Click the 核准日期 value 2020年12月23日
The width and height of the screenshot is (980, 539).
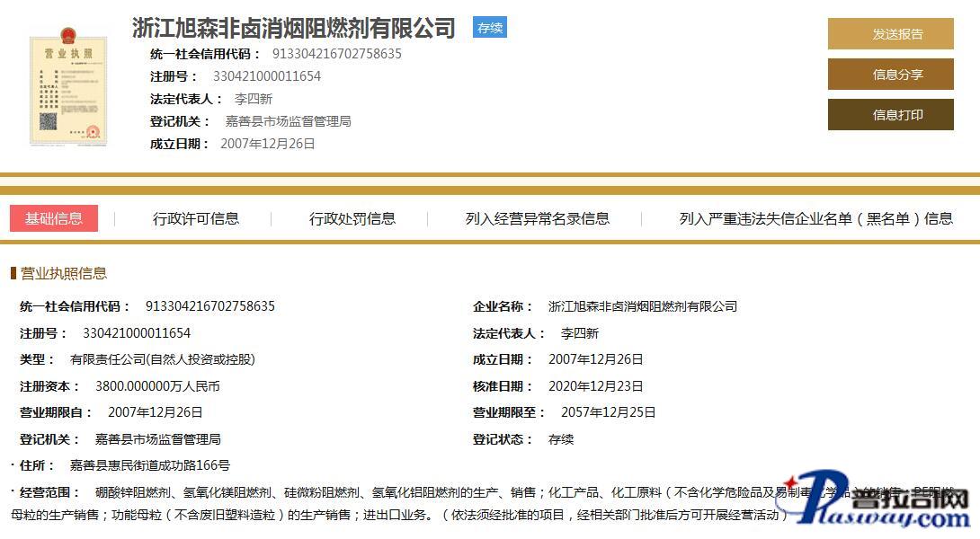(x=595, y=386)
